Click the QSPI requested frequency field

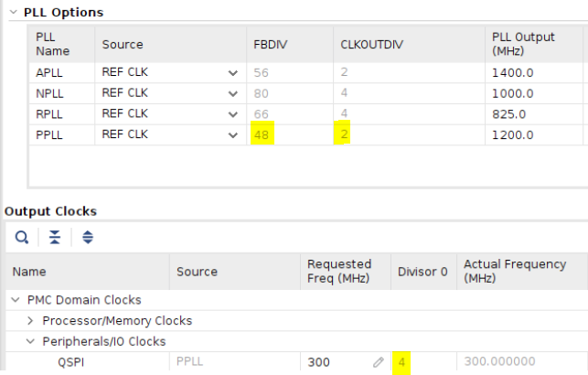334,362
